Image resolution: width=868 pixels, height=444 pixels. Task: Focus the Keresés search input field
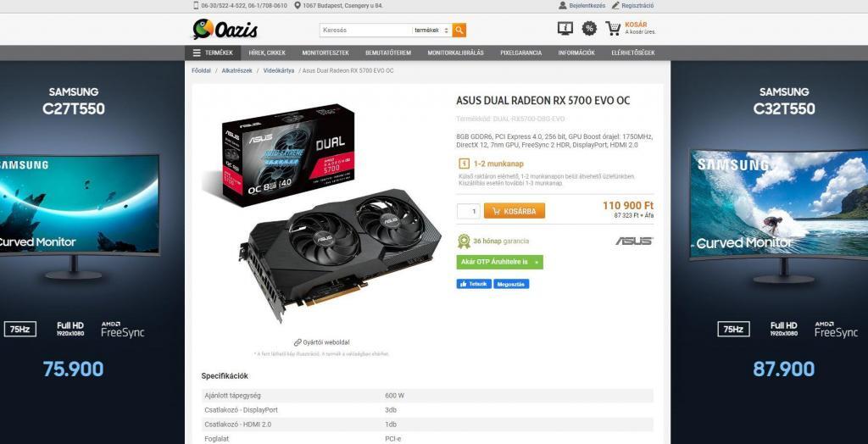(366, 30)
